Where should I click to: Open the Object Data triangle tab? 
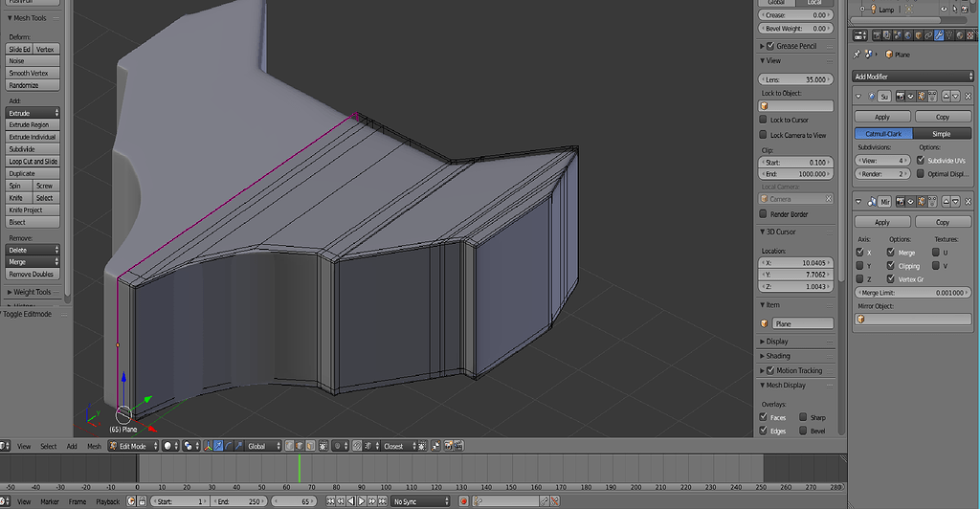(949, 35)
